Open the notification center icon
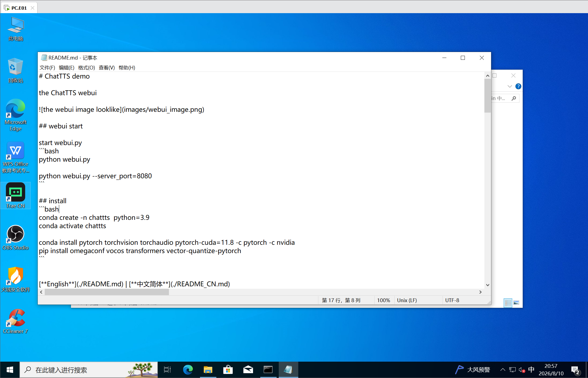588x378 pixels. point(575,370)
